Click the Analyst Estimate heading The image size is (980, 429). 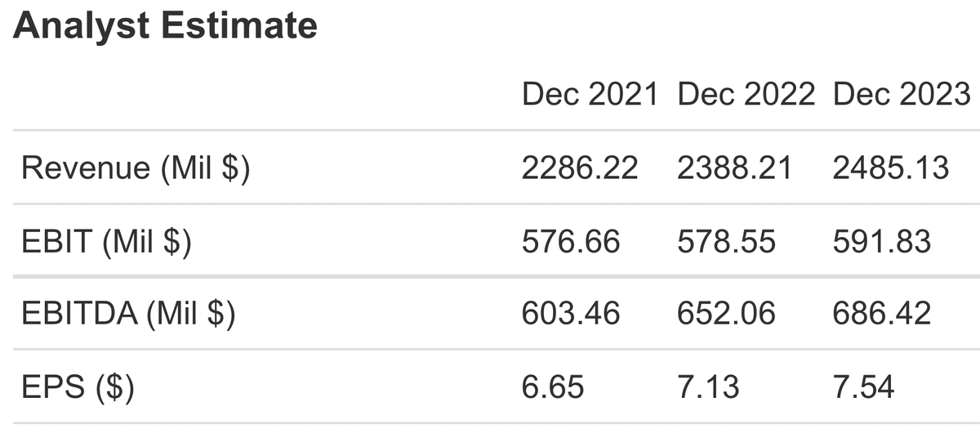(x=165, y=25)
